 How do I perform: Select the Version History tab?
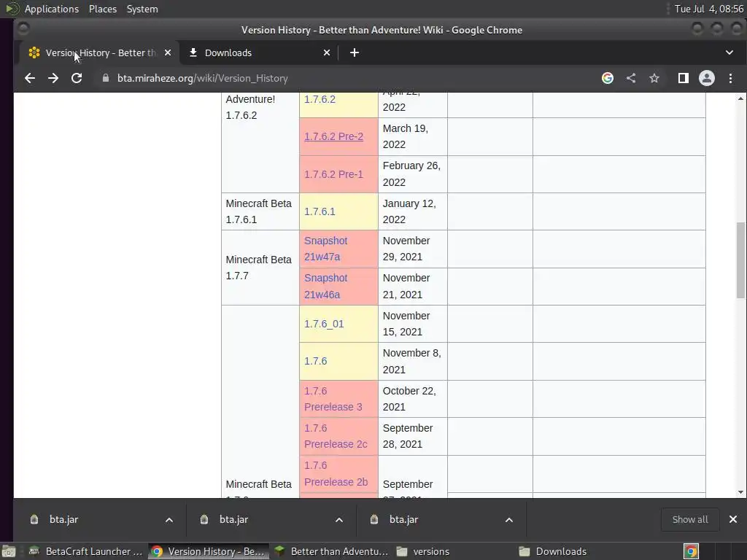point(100,52)
